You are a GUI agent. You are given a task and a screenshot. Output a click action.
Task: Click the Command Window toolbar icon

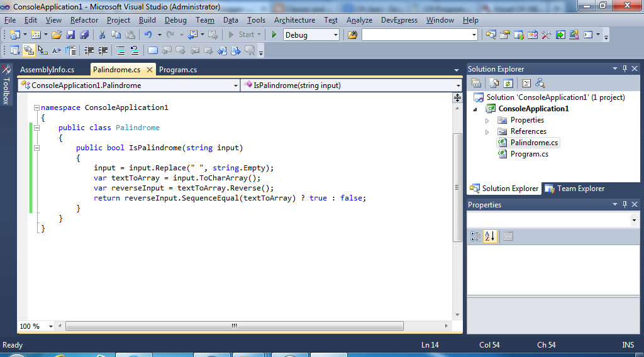(588, 35)
